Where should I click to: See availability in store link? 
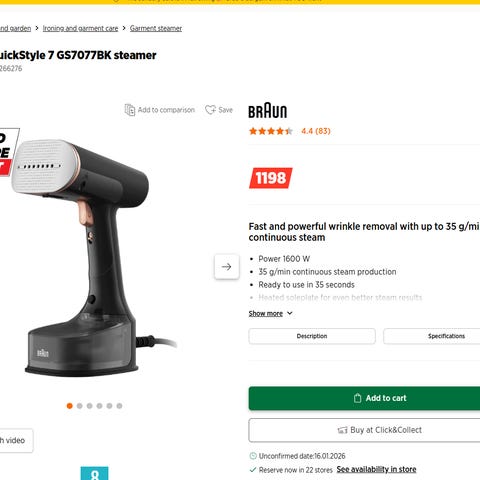click(x=376, y=469)
